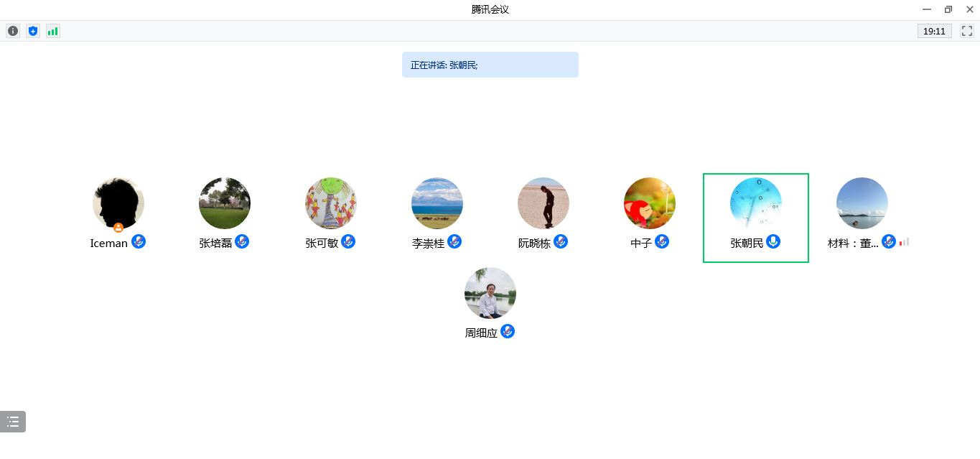The image size is (980, 459).
Task: Click the signal bars beside 材料：董...
Action: click(905, 242)
